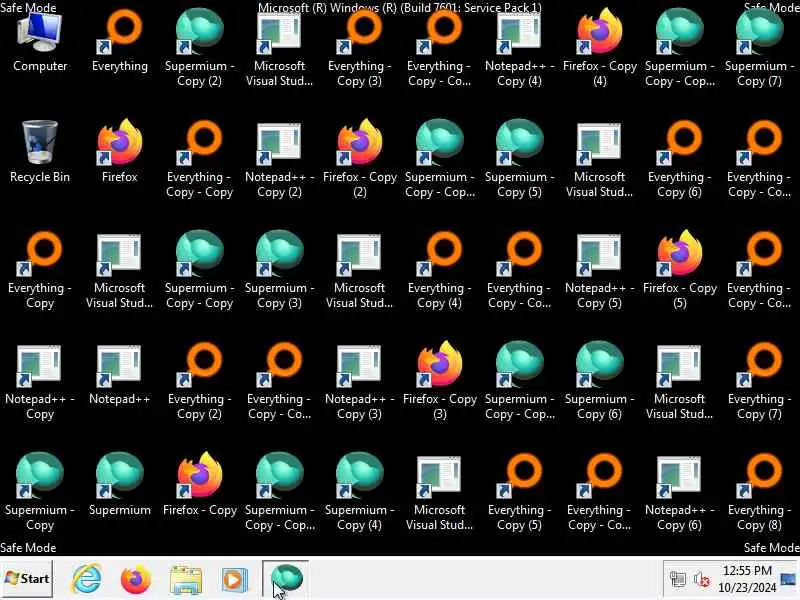Select the Notepad++ - Copy (4) shortcut
This screenshot has width=800, height=600.
[x=519, y=49]
